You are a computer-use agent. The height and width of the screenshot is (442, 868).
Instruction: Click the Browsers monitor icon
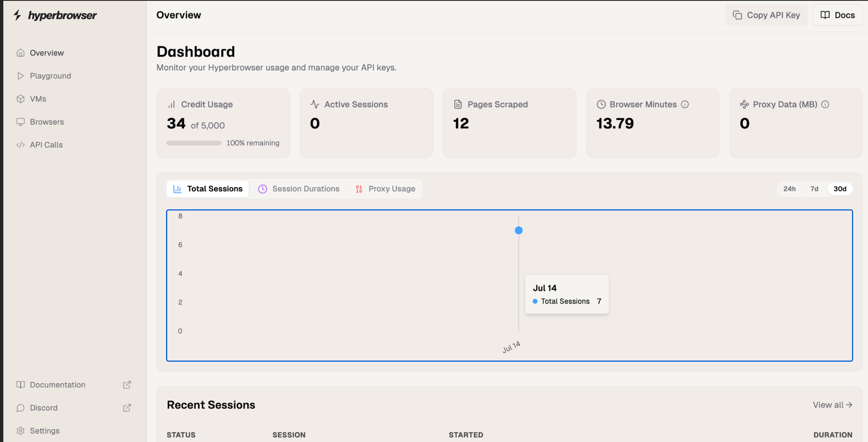pyautogui.click(x=20, y=122)
